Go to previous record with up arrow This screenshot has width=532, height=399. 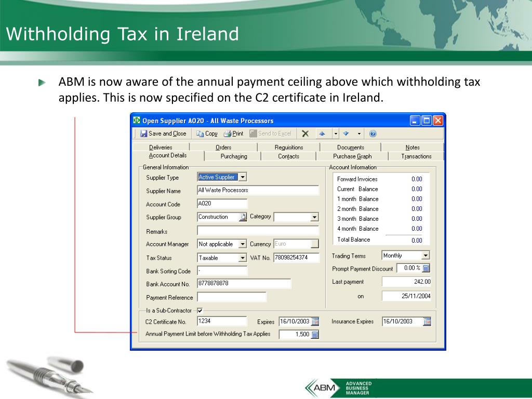(322, 134)
